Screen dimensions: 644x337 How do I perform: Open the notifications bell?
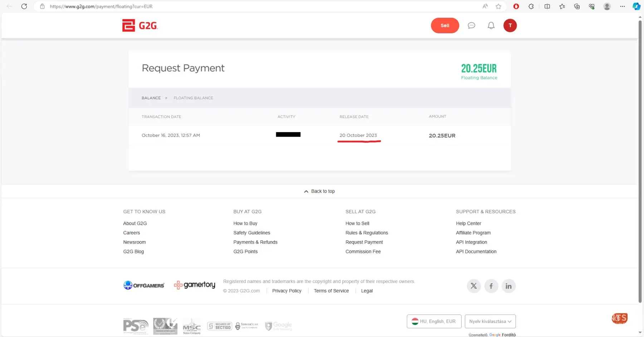point(491,25)
